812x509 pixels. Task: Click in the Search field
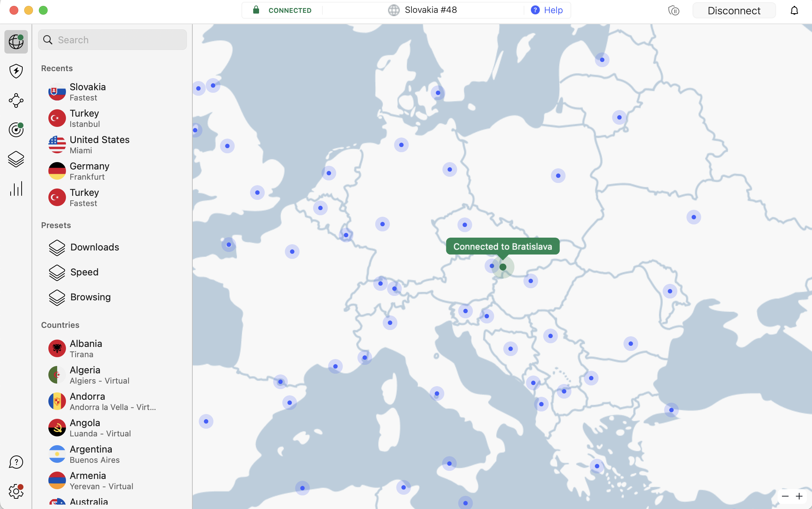pos(117,40)
